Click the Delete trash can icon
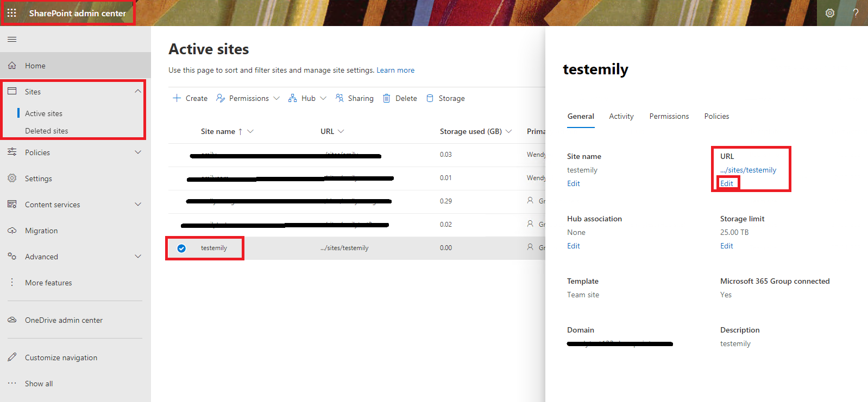 387,98
